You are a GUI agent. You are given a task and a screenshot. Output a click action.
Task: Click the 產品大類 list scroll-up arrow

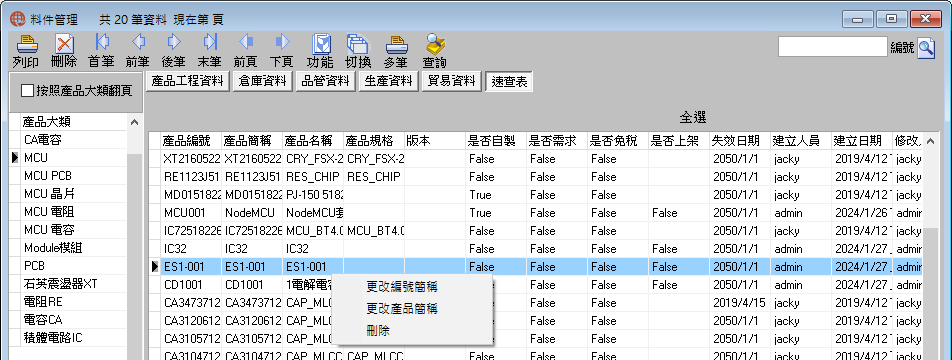(134, 123)
